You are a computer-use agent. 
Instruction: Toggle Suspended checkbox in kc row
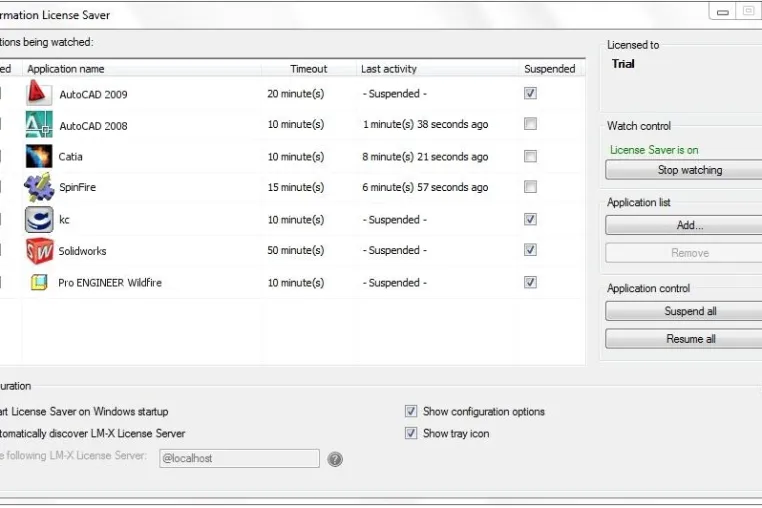530,219
